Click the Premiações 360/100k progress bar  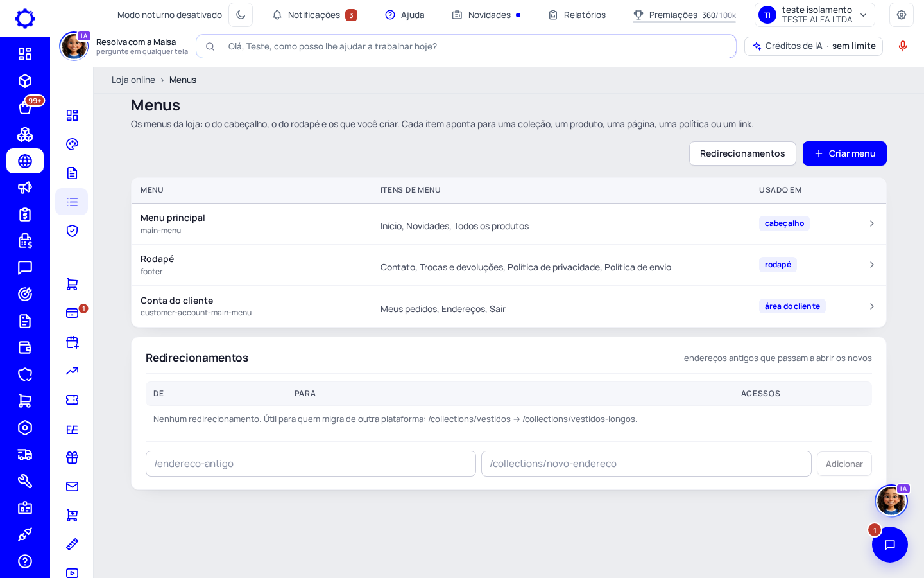(x=684, y=15)
